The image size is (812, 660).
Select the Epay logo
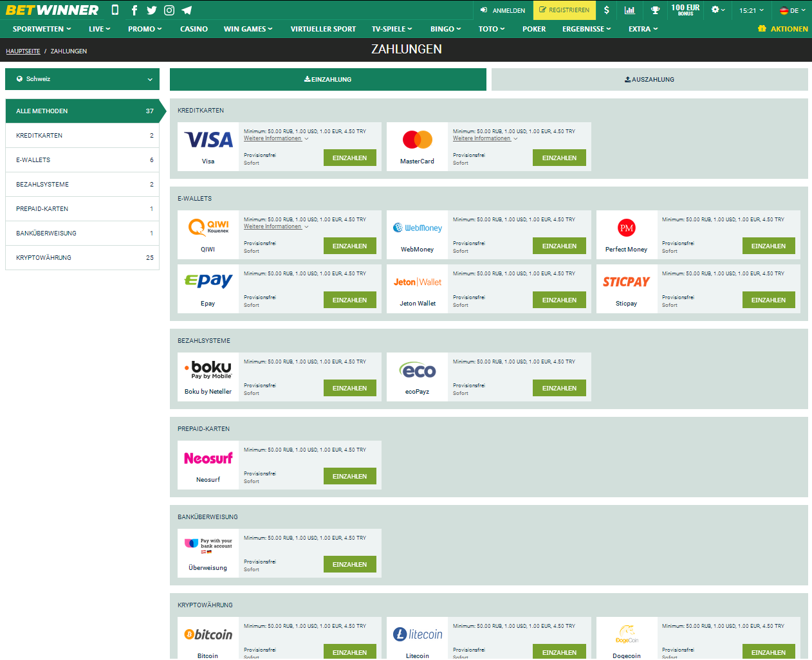click(208, 281)
